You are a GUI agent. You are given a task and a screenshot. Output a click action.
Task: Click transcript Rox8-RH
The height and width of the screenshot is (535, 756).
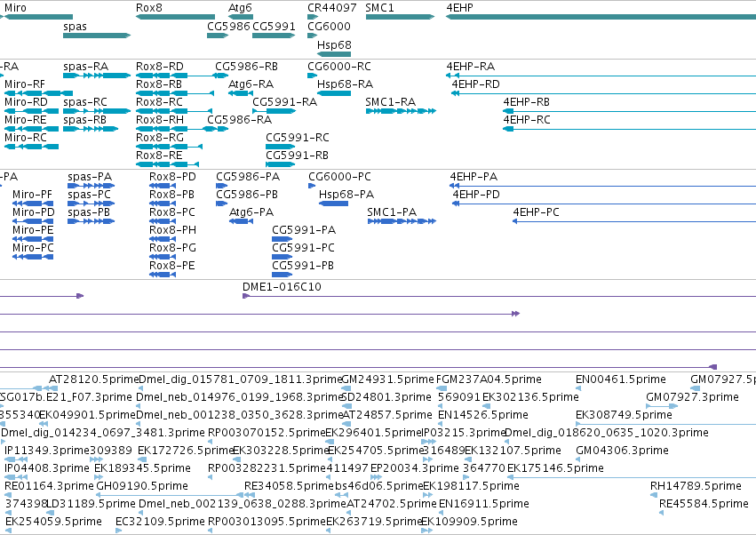click(176, 129)
